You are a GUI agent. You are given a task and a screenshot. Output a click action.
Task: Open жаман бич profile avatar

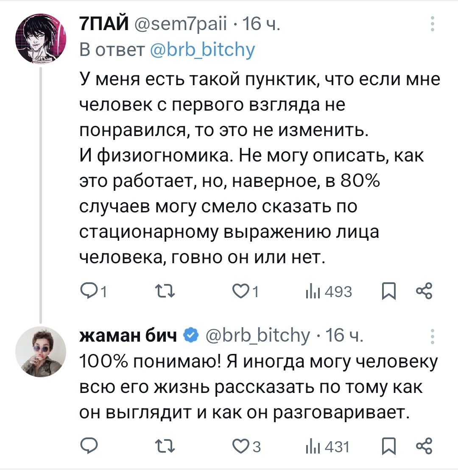pos(41,352)
